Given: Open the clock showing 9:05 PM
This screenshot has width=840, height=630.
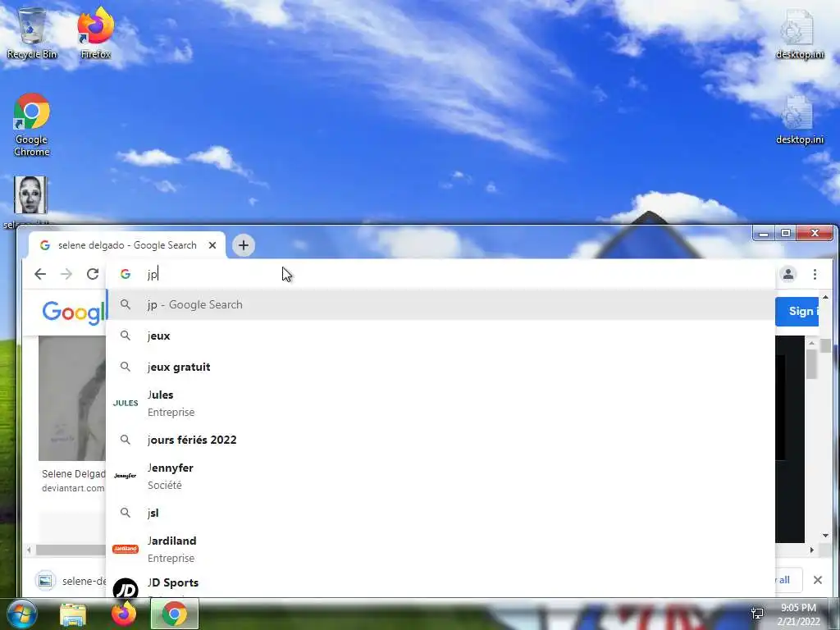Looking at the screenshot, I should click(x=798, y=614).
